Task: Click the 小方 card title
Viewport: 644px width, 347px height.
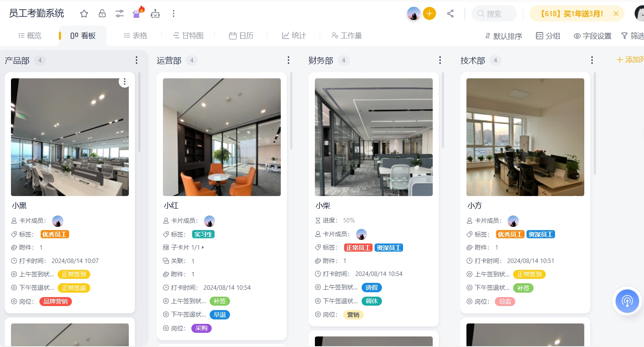Action: pos(475,206)
